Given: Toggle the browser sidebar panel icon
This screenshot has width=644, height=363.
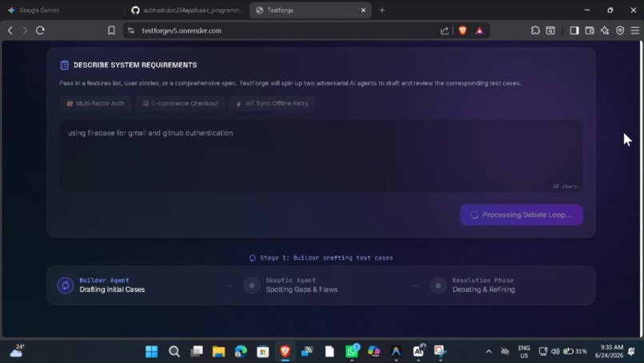Looking at the screenshot, I should pyautogui.click(x=574, y=30).
